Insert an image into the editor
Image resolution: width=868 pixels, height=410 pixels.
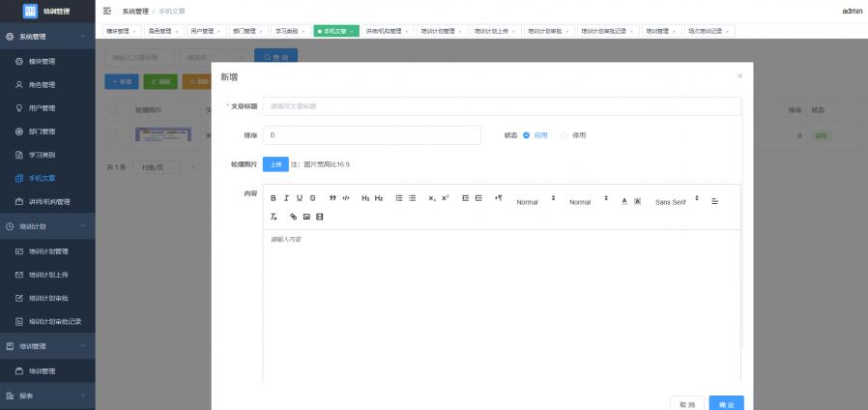tap(306, 217)
